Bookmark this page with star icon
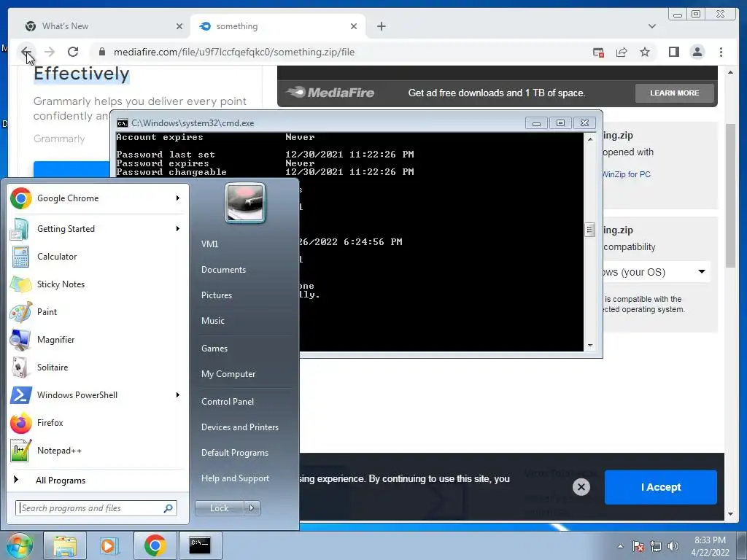 645,52
